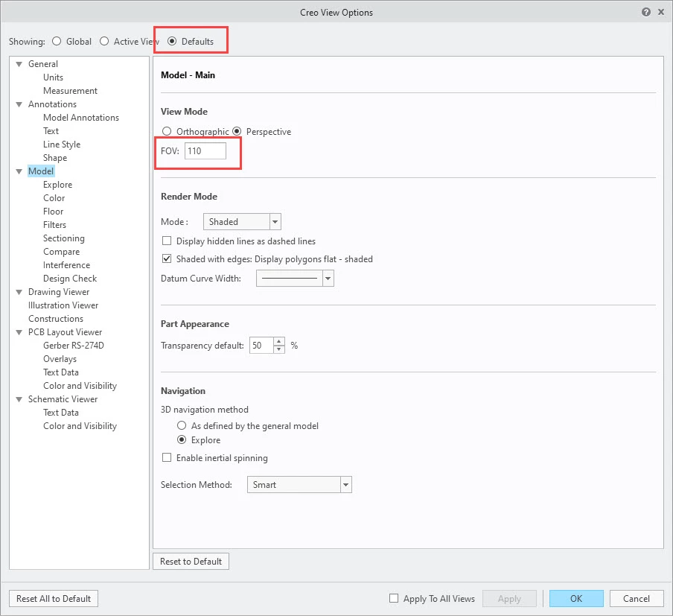Increase transparency with the up stepper arrow
Image resolution: width=673 pixels, height=616 pixels.
pos(279,341)
